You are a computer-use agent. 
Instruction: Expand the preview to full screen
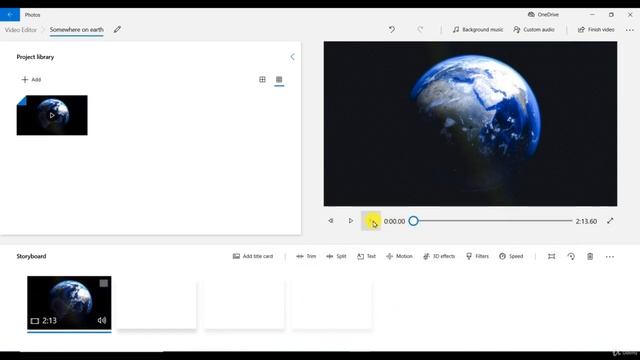pos(610,221)
